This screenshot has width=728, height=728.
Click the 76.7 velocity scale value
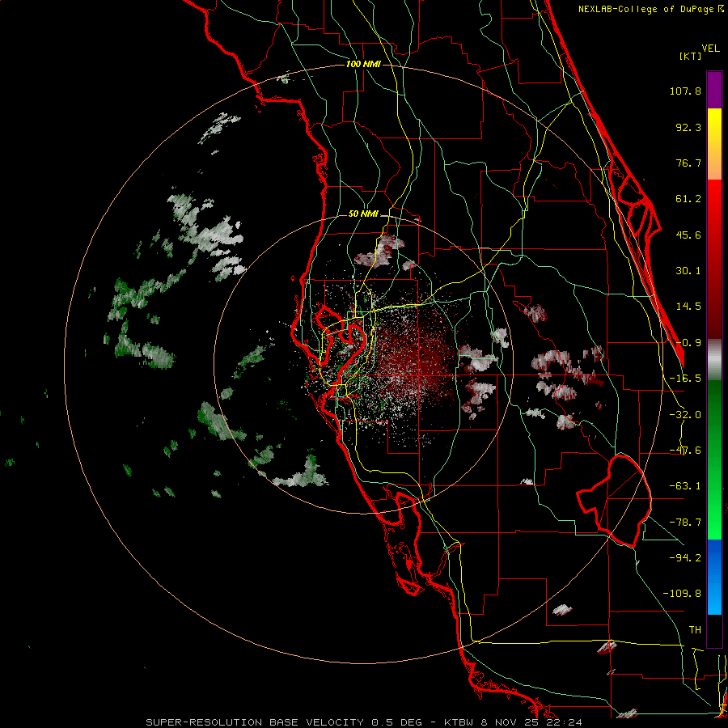click(688, 163)
